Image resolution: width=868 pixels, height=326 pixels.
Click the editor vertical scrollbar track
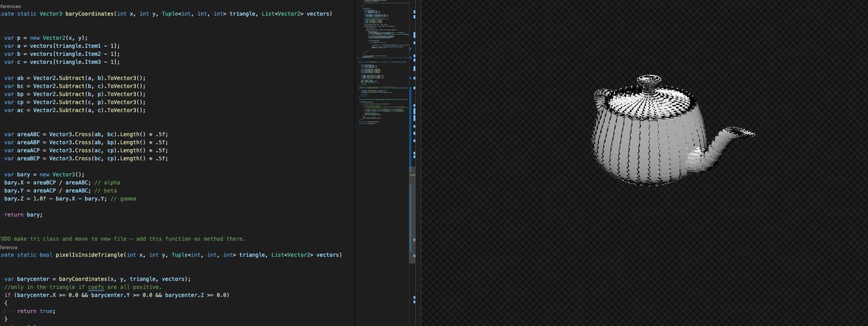[x=413, y=163]
